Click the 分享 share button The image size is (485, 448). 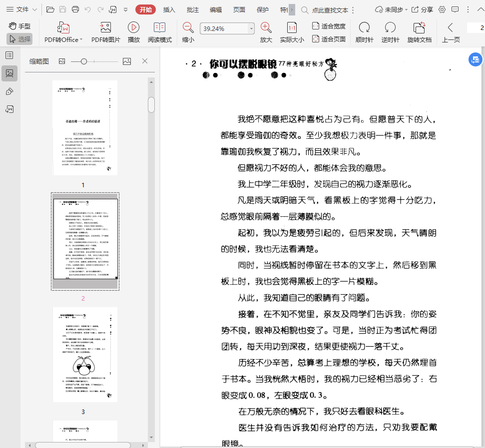tap(422, 9)
